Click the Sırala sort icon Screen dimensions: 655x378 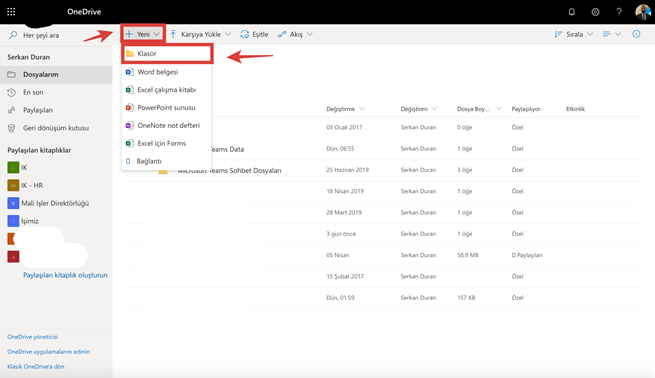558,34
